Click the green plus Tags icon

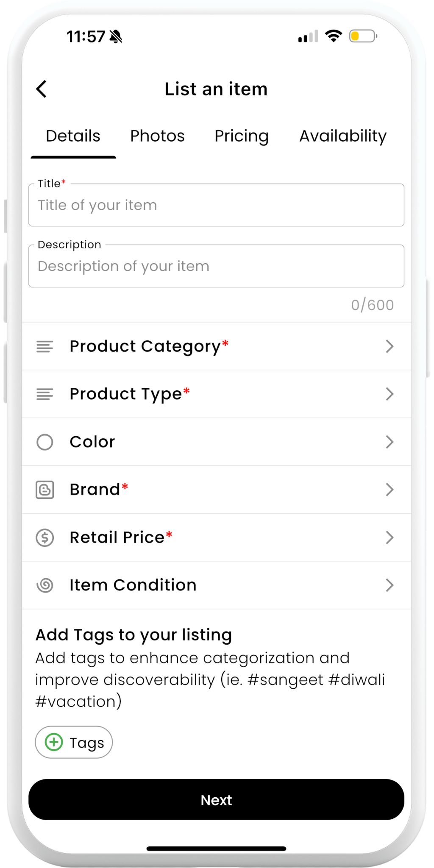[x=54, y=742]
